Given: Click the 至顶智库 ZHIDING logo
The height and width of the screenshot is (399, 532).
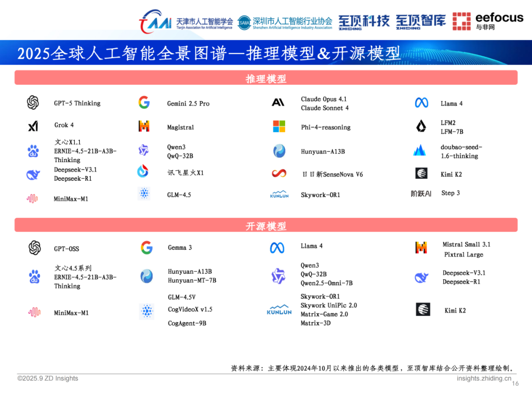Looking at the screenshot, I should pos(421,22).
